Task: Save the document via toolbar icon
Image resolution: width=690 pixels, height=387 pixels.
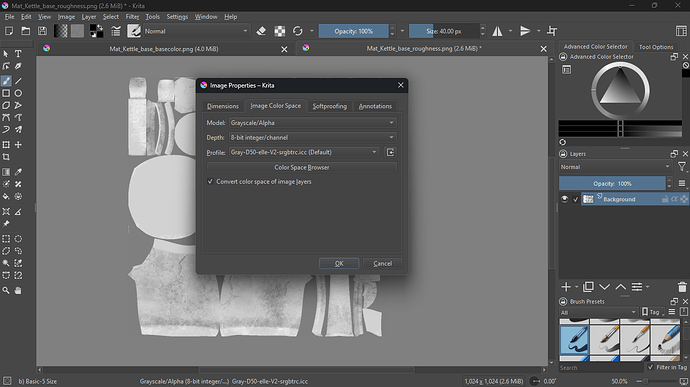Action: (42, 31)
